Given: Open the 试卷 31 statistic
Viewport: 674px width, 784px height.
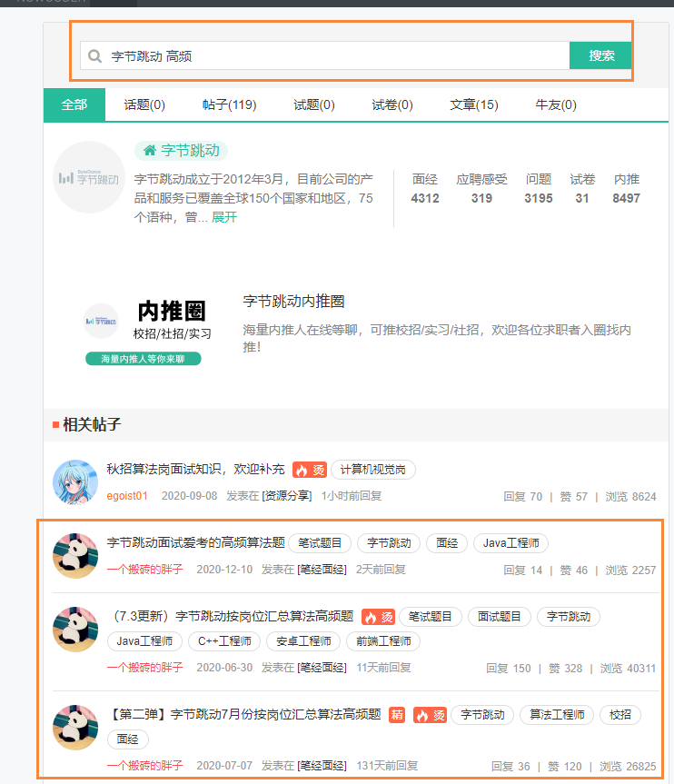Looking at the screenshot, I should point(582,188).
